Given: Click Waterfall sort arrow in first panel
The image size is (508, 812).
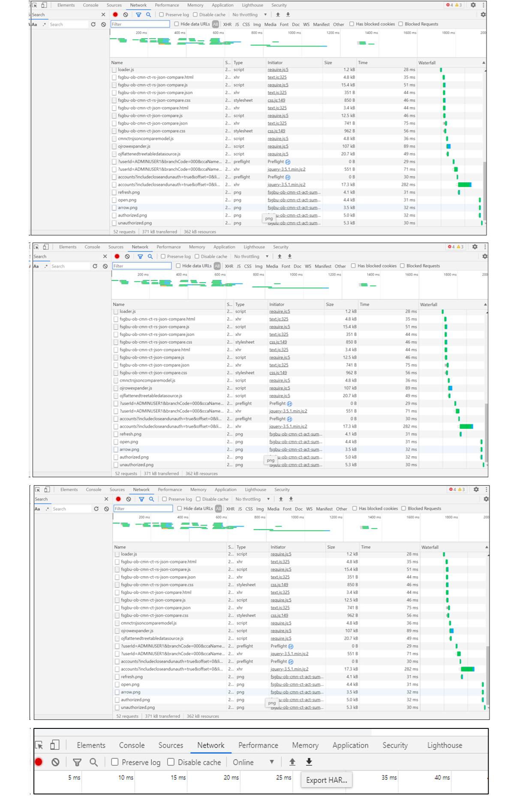Looking at the screenshot, I should click(x=484, y=63).
